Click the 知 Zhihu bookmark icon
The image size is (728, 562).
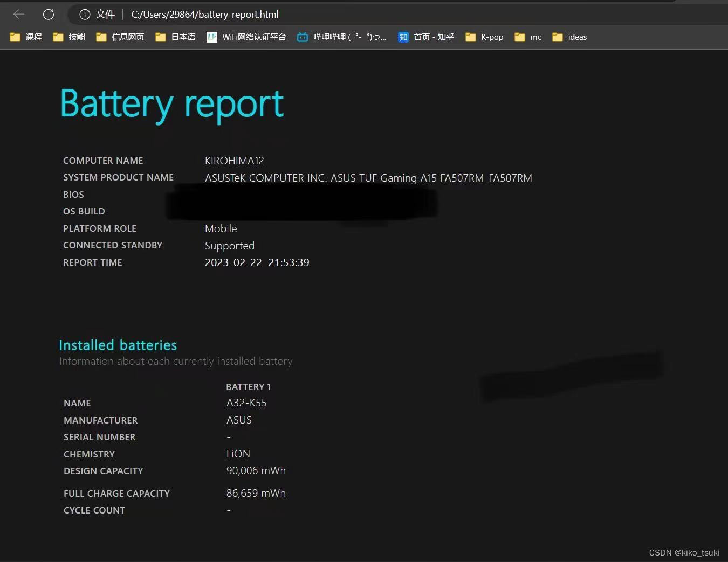(x=403, y=37)
